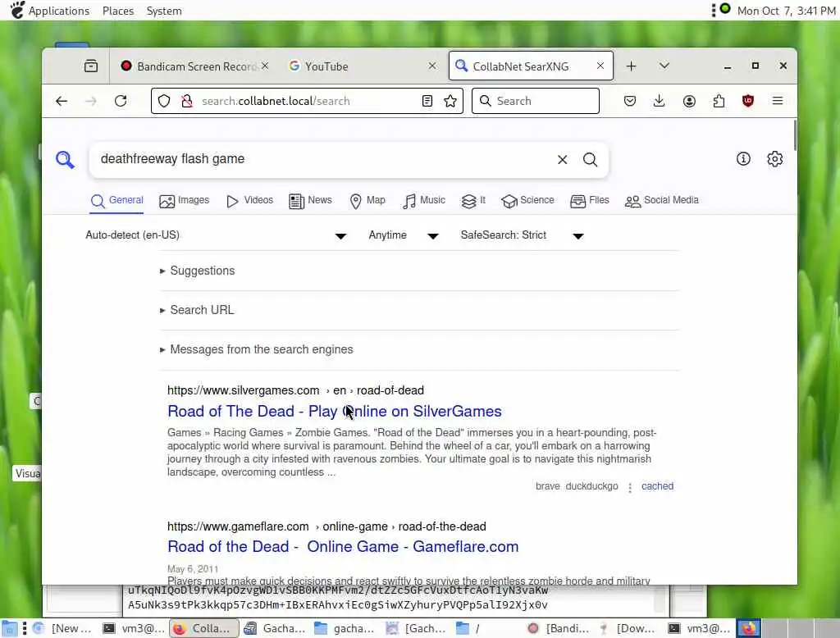The width and height of the screenshot is (840, 638).
Task: Open cached version of SilverGames result
Action: [x=657, y=486]
